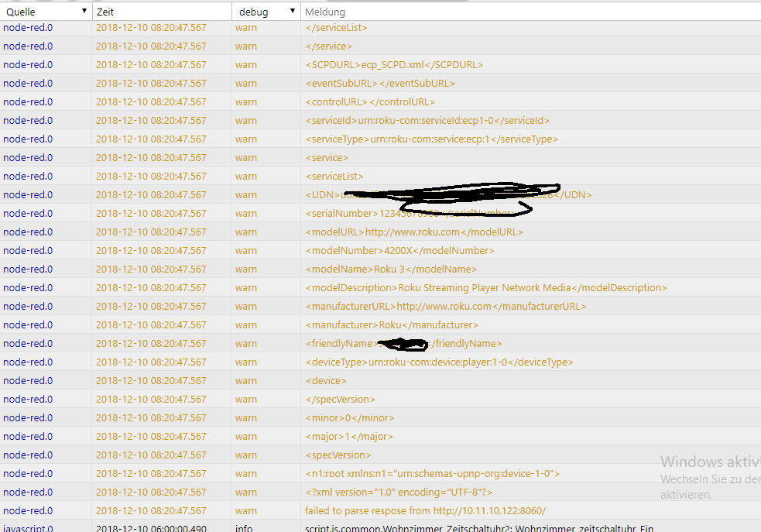
Task: Select the serviceType urn:roku-com message
Action: click(431, 139)
